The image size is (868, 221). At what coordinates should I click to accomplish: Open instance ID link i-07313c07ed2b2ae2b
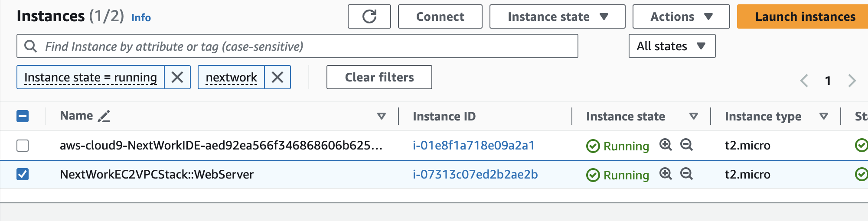click(x=475, y=174)
